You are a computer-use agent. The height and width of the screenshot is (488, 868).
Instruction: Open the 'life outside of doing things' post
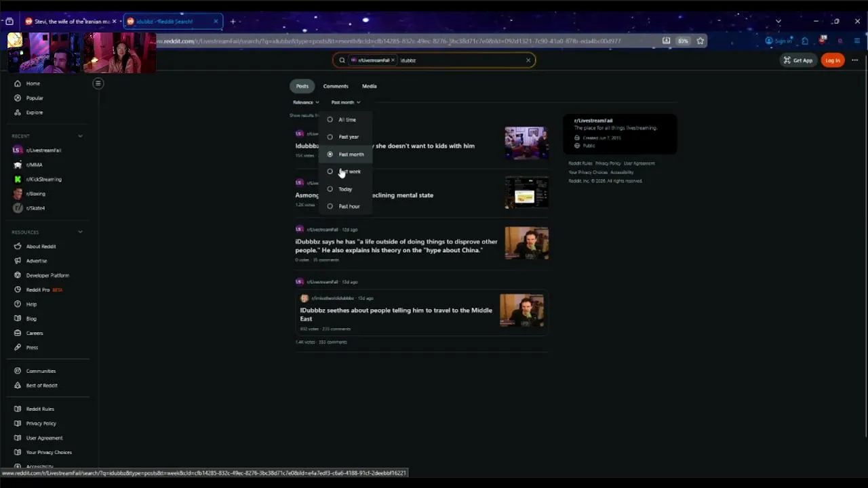point(397,246)
